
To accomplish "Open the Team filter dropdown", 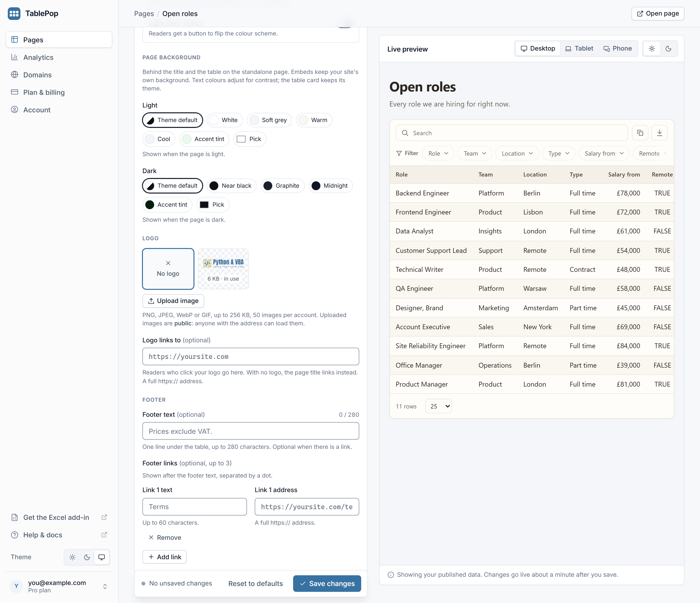I will (475, 153).
